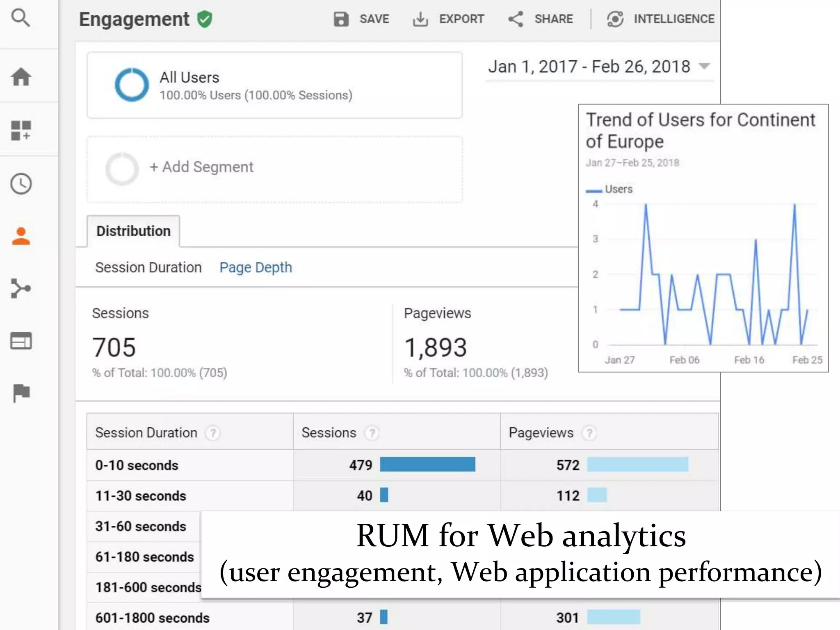Viewport: 840px width, 630px height.
Task: Switch to the Distribution tab
Action: [x=133, y=231]
